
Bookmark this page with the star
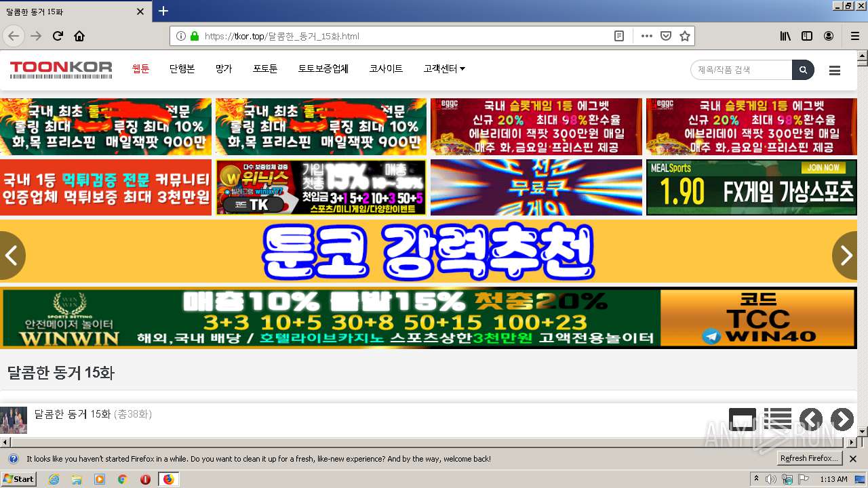pos(685,36)
